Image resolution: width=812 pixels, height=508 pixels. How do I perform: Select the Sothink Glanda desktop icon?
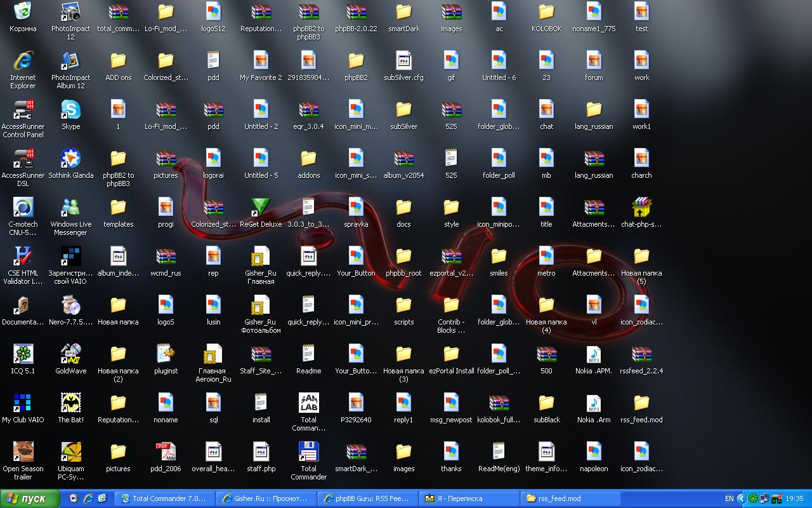(x=70, y=159)
